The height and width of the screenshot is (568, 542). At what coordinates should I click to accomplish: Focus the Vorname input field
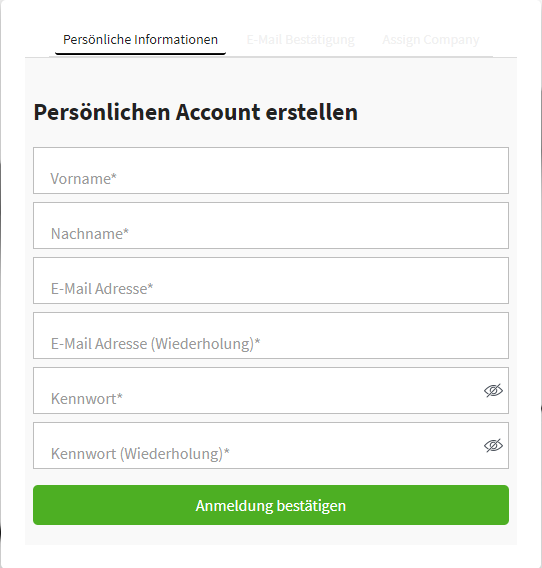click(271, 170)
